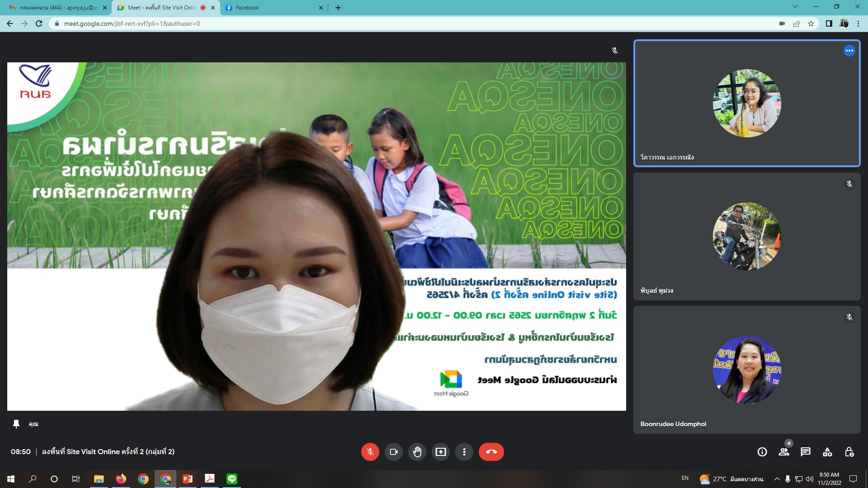The height and width of the screenshot is (488, 868).
Task: Click the Present now screen share icon
Action: coord(440,452)
